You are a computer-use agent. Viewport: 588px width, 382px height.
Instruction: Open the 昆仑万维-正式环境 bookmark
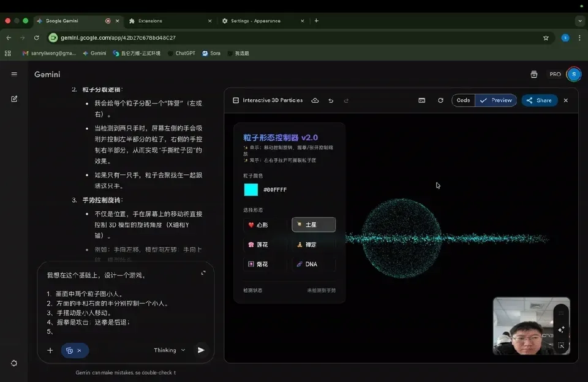tap(137, 53)
